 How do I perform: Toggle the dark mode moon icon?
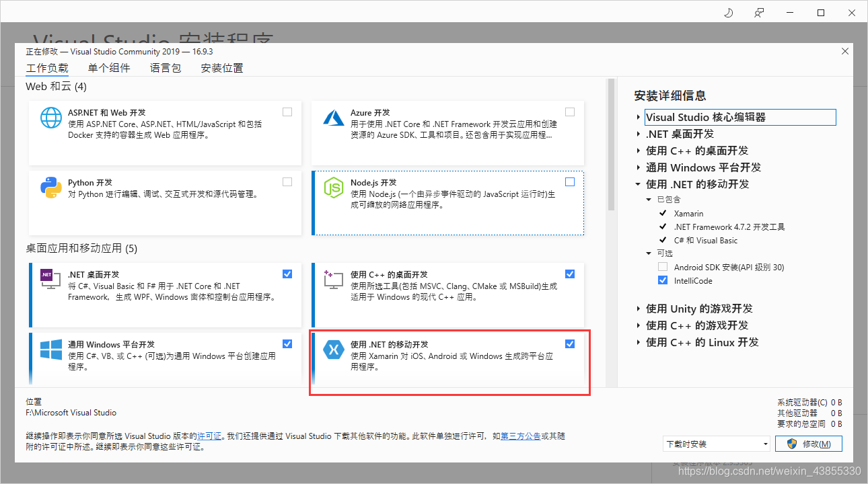point(728,13)
